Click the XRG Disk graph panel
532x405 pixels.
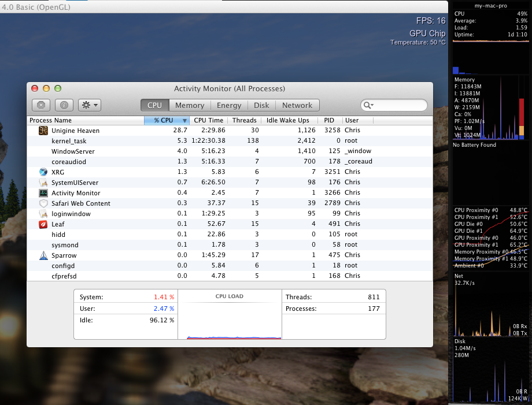490,370
